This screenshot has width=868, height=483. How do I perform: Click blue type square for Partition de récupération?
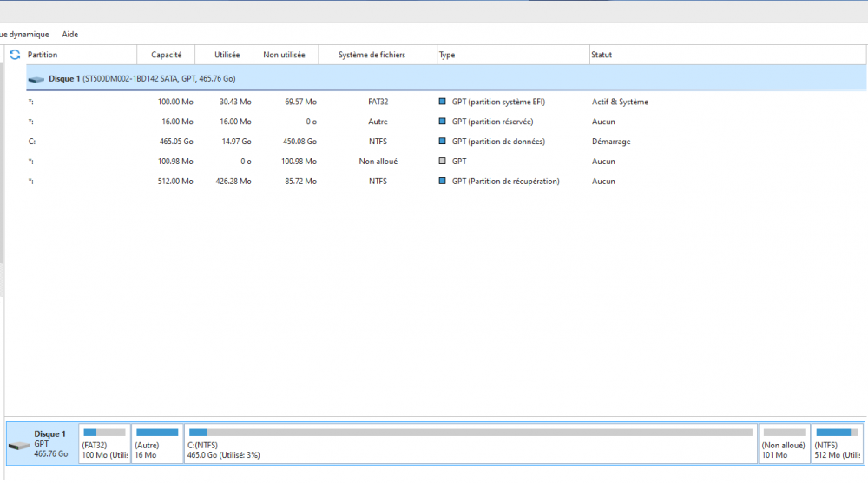[443, 182]
